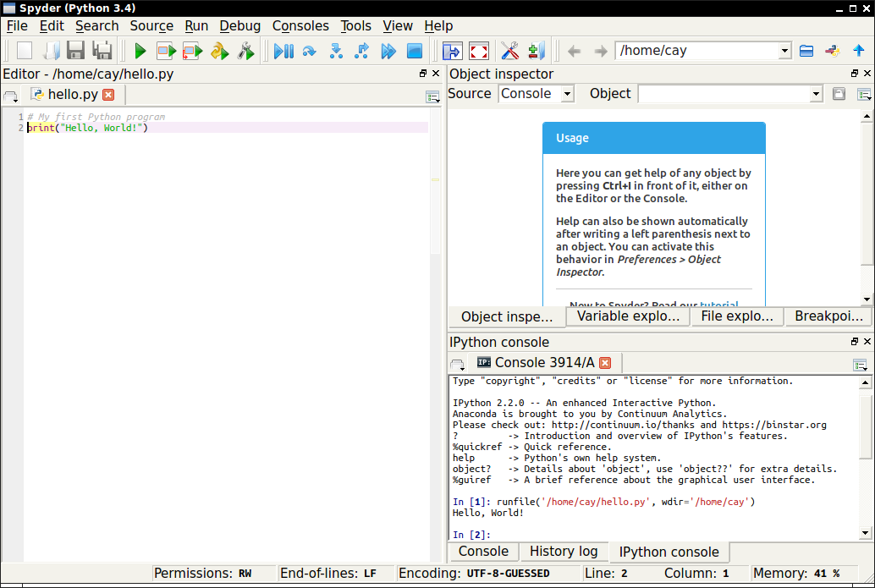875x588 pixels.
Task: Step over the current line icon
Action: click(x=309, y=52)
